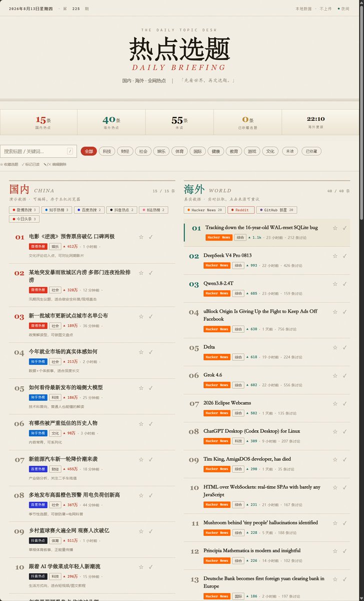Star the uBlock Origin story

335,312
